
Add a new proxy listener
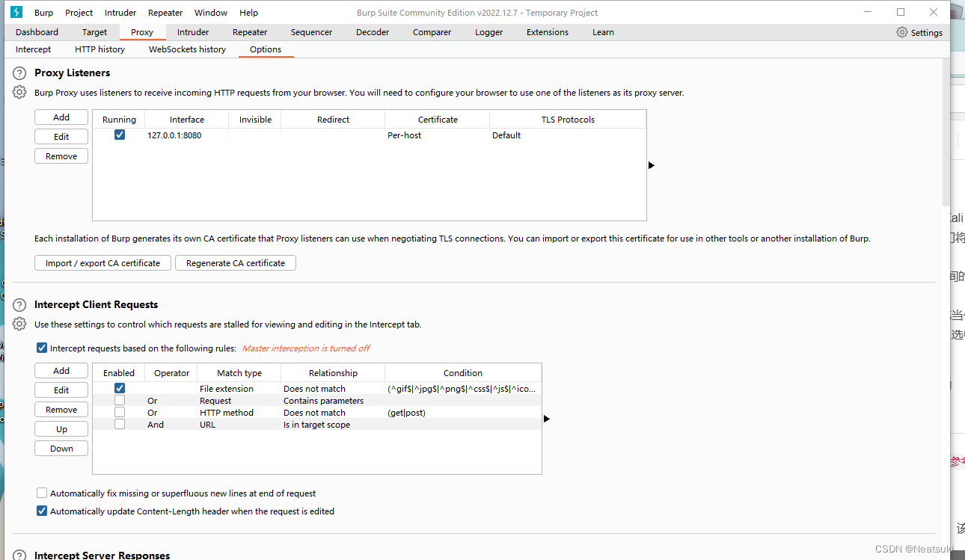(61, 117)
